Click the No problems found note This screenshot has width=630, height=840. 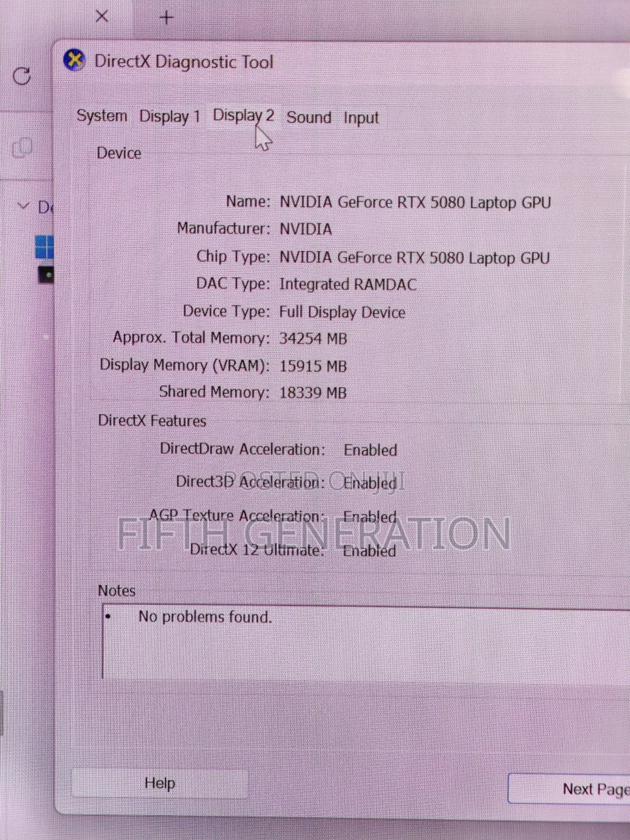205,617
